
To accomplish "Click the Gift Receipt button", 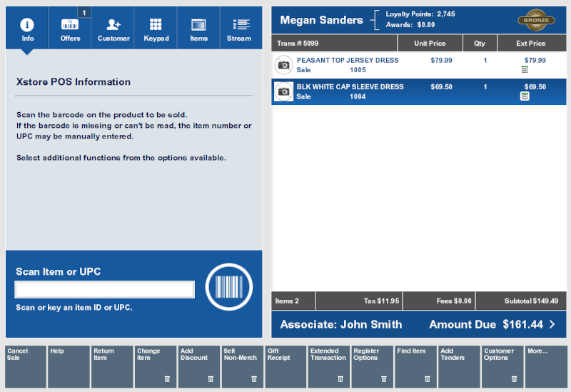I will click(x=286, y=367).
